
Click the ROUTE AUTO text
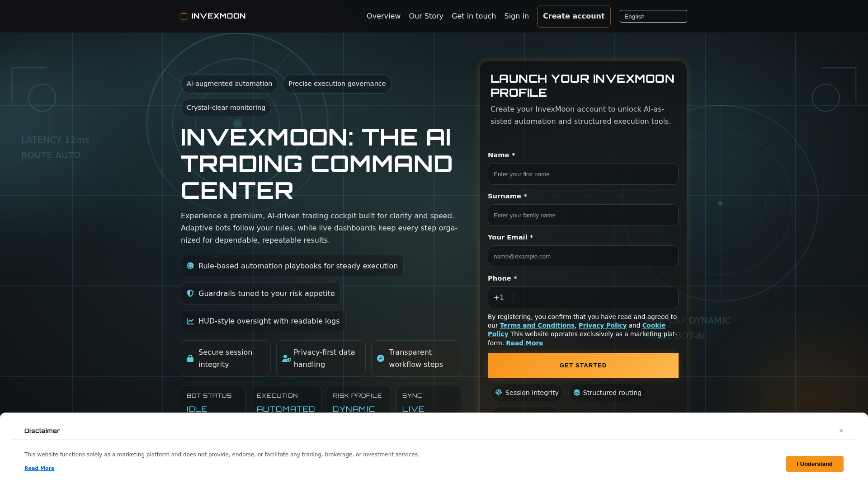coord(51,155)
